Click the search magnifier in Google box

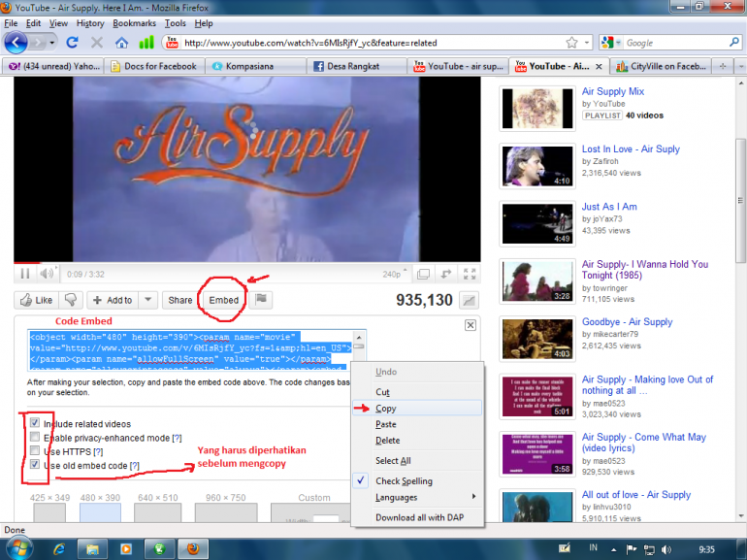[x=734, y=43]
